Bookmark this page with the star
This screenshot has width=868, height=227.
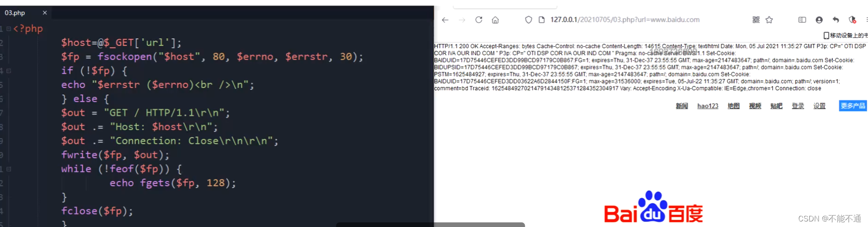[x=769, y=20]
